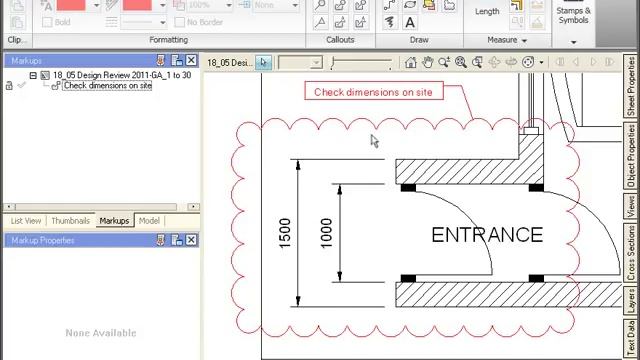
Task: Click the Home view icon
Action: [x=411, y=62]
